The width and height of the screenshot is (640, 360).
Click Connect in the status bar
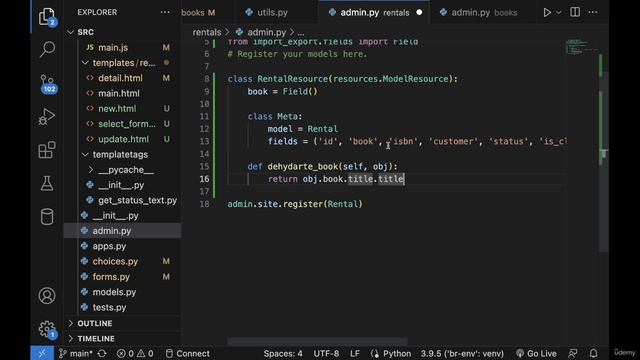point(188,353)
